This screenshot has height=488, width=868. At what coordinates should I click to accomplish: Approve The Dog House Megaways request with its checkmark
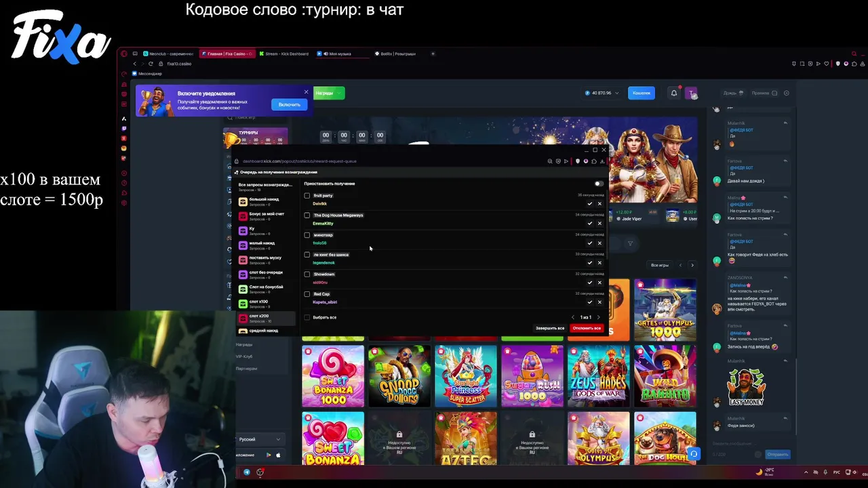click(x=589, y=223)
